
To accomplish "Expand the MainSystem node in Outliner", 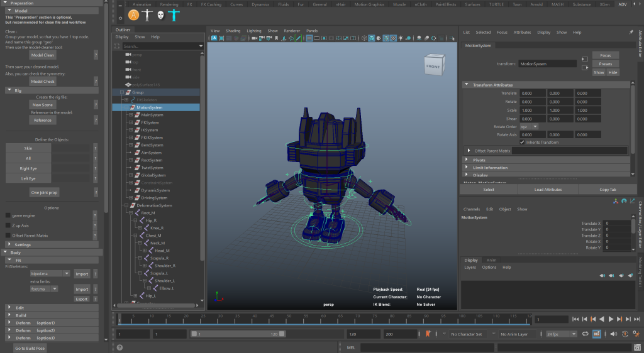I will (131, 115).
